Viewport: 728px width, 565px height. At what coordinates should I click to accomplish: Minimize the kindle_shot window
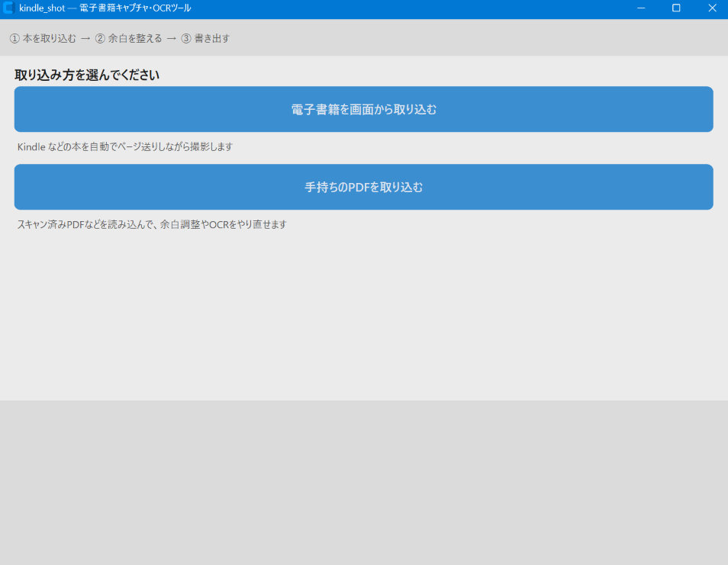pos(641,8)
